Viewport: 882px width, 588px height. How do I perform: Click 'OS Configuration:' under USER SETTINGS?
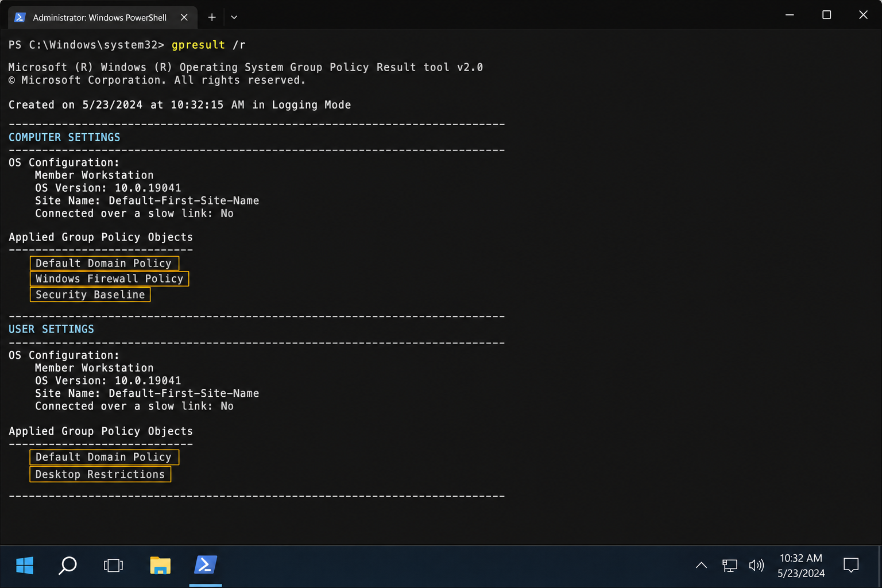tap(64, 355)
